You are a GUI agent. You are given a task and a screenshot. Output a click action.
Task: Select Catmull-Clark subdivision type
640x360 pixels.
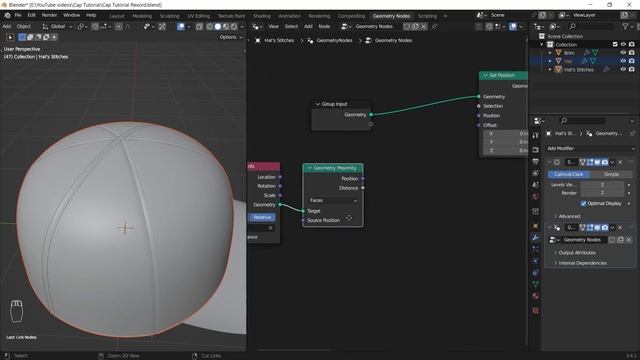click(x=569, y=174)
